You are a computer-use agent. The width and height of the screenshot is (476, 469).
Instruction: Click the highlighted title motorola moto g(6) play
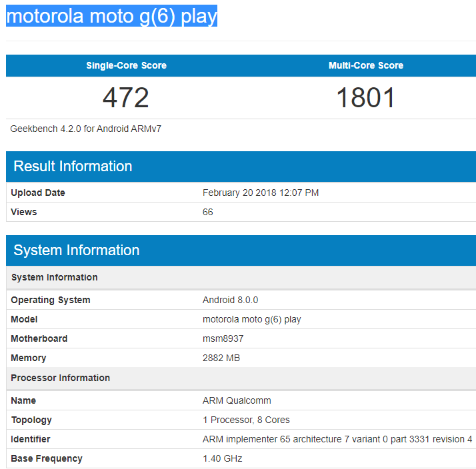[112, 16]
